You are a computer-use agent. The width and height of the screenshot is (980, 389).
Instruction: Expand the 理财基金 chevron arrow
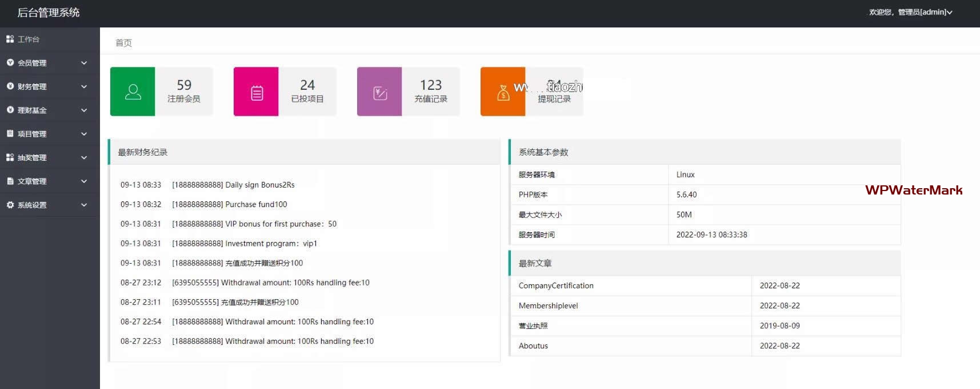[x=84, y=110]
